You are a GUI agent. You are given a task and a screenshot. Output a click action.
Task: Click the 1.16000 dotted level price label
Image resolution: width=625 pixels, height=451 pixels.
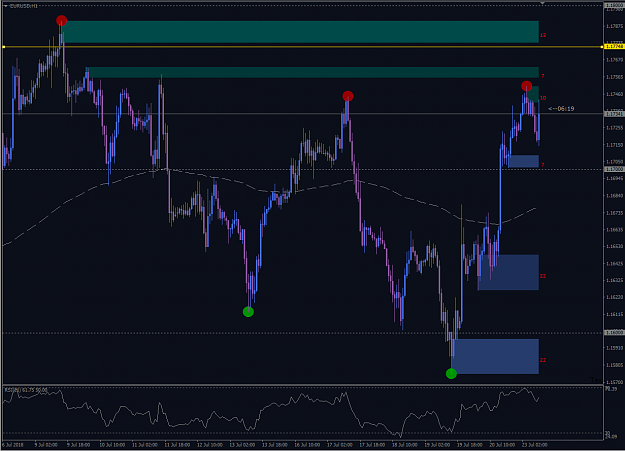click(614, 333)
